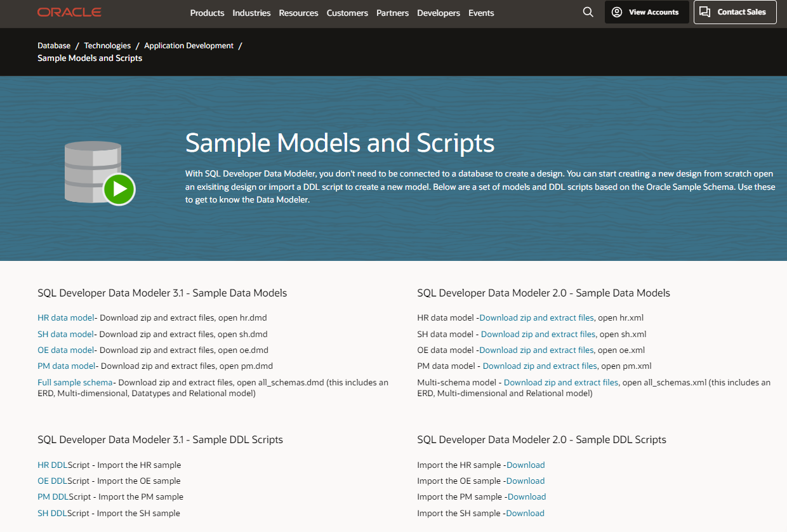Download zip for HR data model 2.0

coord(536,317)
